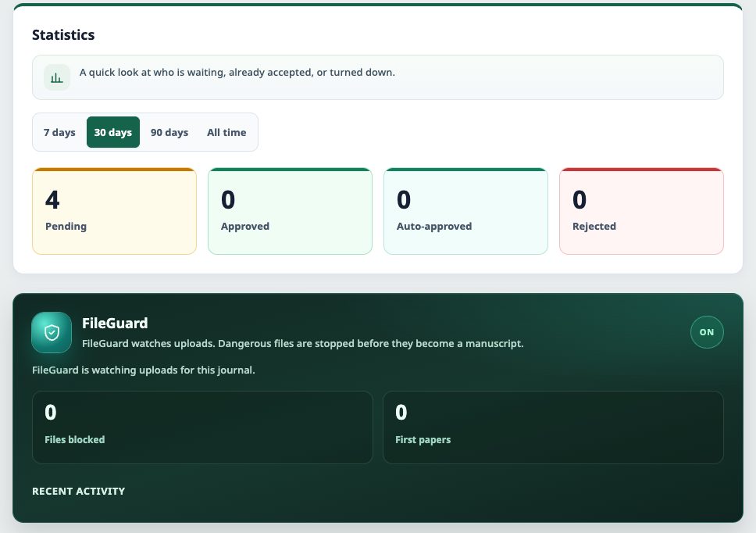Click the Statistics heading
This screenshot has width=756, height=533.
[x=63, y=34]
